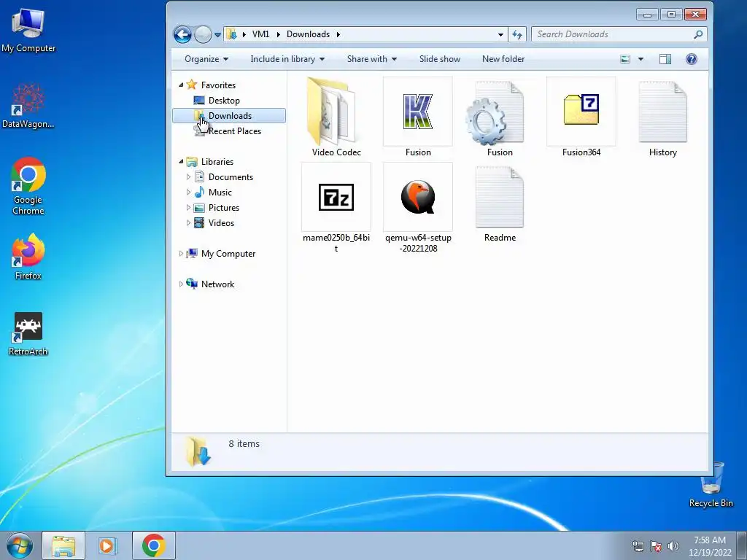
Task: Open the recent pages dropdown arrow
Action: click(217, 35)
